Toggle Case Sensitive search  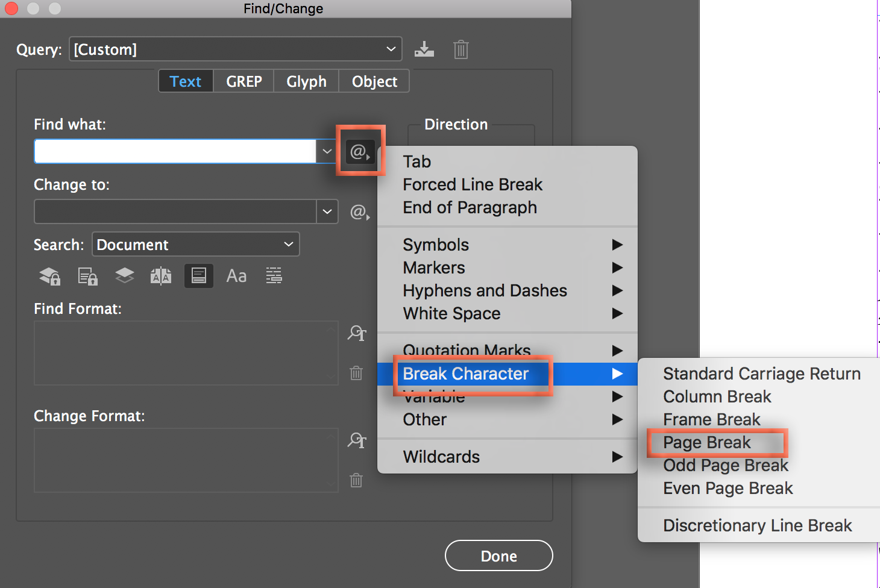(236, 275)
